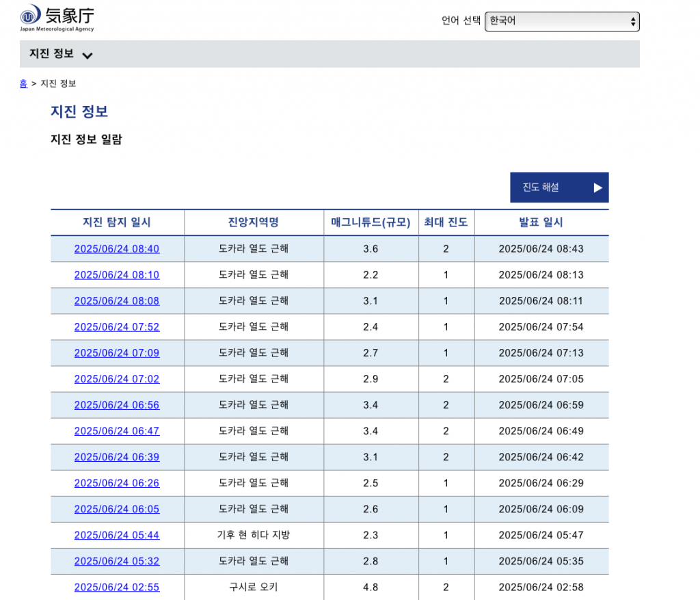Click the chevron next to 지진 정보
The width and height of the screenshot is (700, 600).
click(x=87, y=55)
